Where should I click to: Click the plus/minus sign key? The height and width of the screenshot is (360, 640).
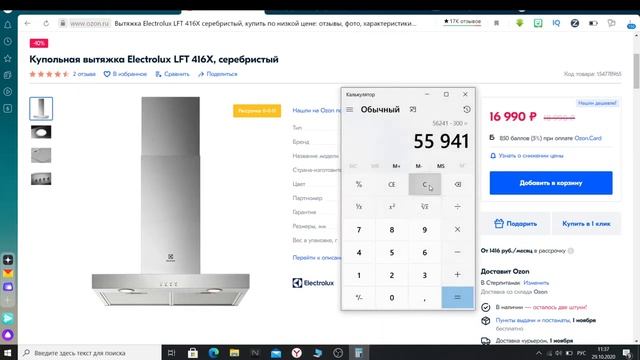[x=359, y=298]
